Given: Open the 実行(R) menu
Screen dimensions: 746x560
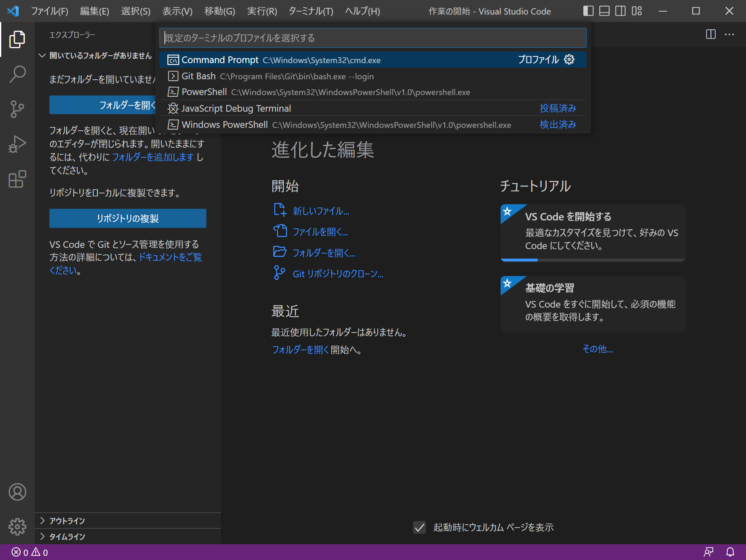Looking at the screenshot, I should pyautogui.click(x=262, y=11).
